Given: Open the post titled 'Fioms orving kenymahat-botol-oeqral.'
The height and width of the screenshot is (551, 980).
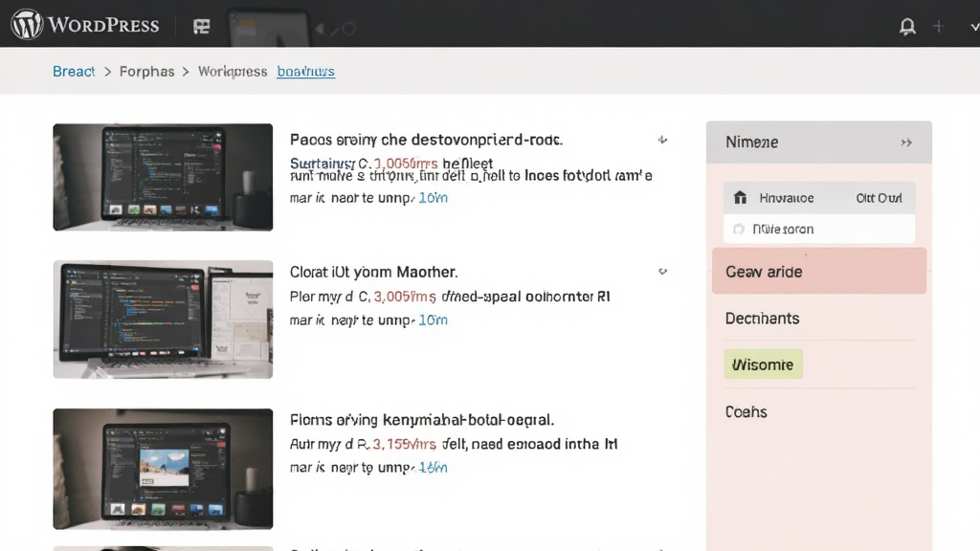Looking at the screenshot, I should point(422,420).
